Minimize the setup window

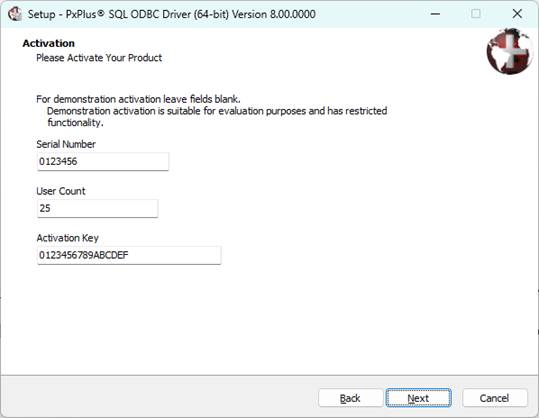(435, 14)
